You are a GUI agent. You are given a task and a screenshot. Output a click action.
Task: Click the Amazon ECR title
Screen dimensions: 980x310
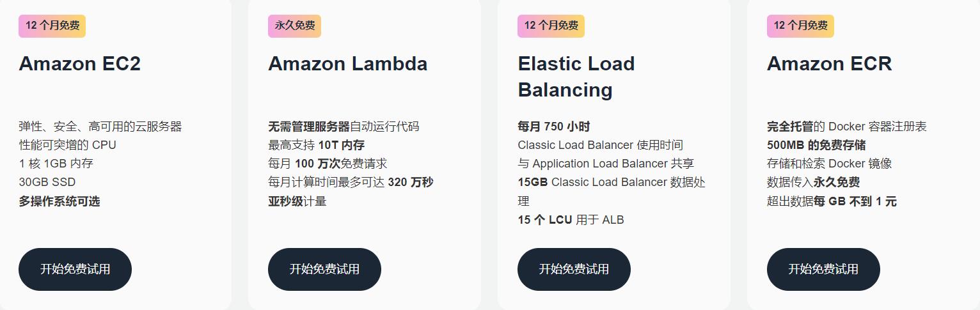point(829,64)
